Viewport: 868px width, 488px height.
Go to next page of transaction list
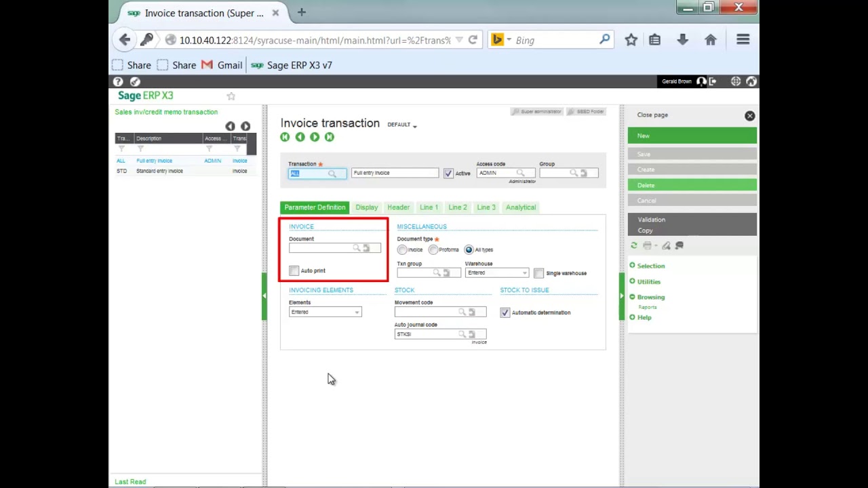(x=245, y=126)
